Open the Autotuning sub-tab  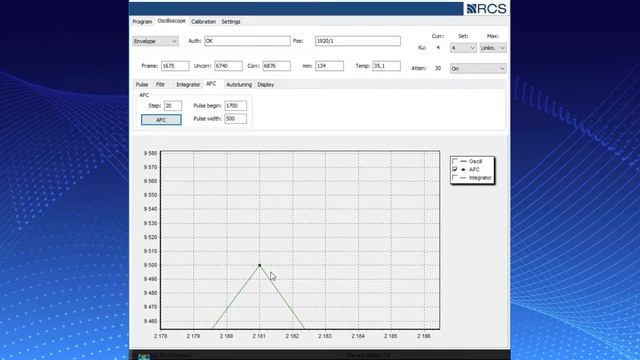click(239, 84)
